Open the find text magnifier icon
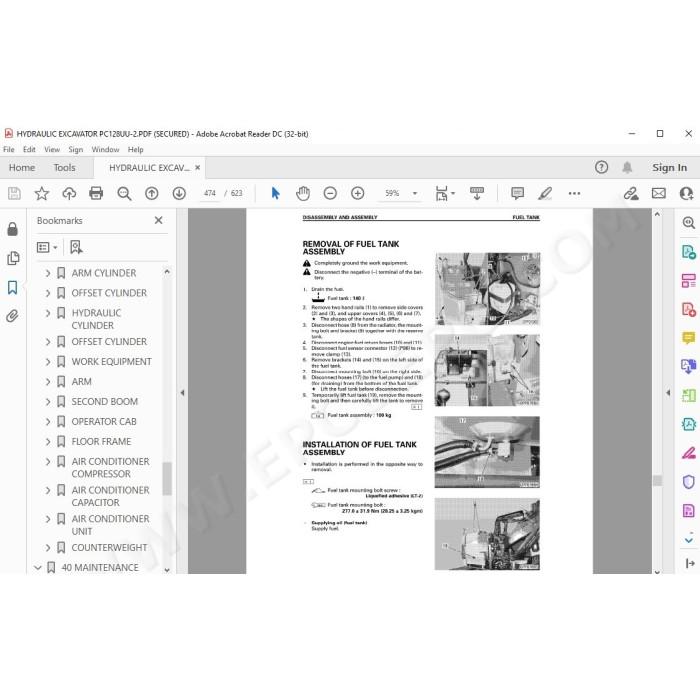 point(124,193)
